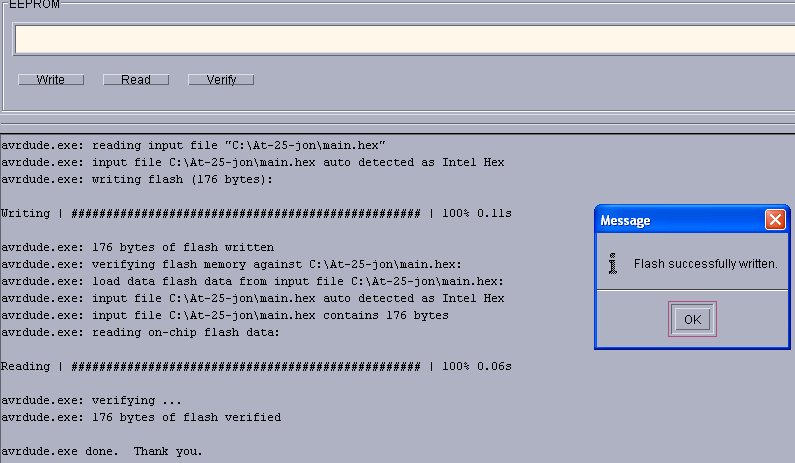Click the EEPROM group label
This screenshot has width=795, height=463.
(34, 5)
